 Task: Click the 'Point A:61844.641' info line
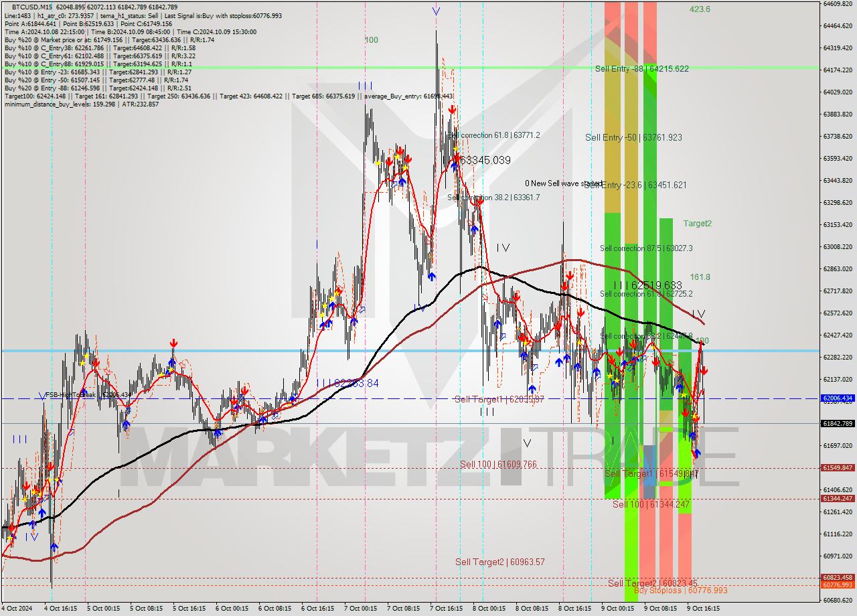[29, 23]
